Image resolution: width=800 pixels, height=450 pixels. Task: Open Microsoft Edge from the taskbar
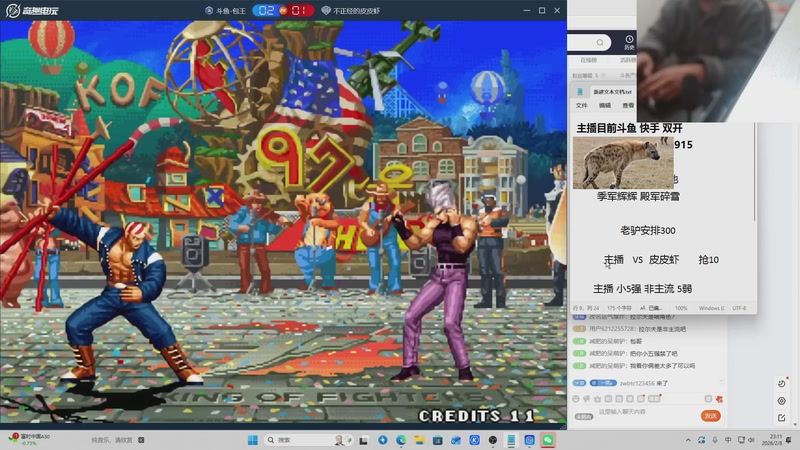point(401,440)
